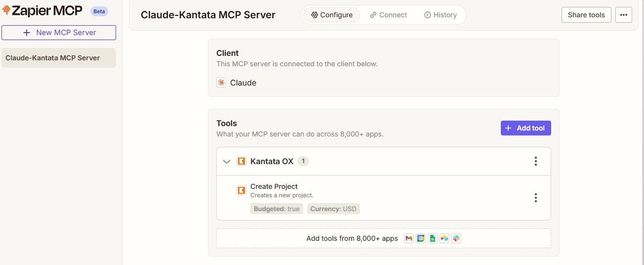
Task: Click the Kantata OX tool count badge
Action: [x=303, y=161]
